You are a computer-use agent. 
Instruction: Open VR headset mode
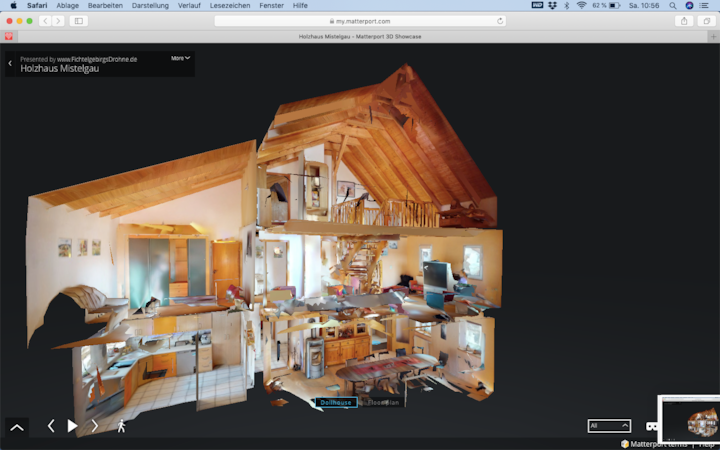651,426
